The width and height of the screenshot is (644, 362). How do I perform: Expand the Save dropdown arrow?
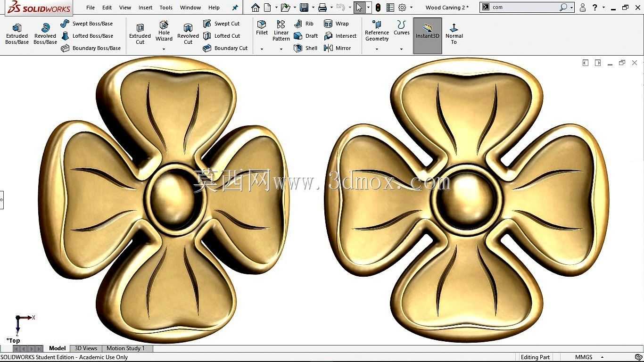313,8
